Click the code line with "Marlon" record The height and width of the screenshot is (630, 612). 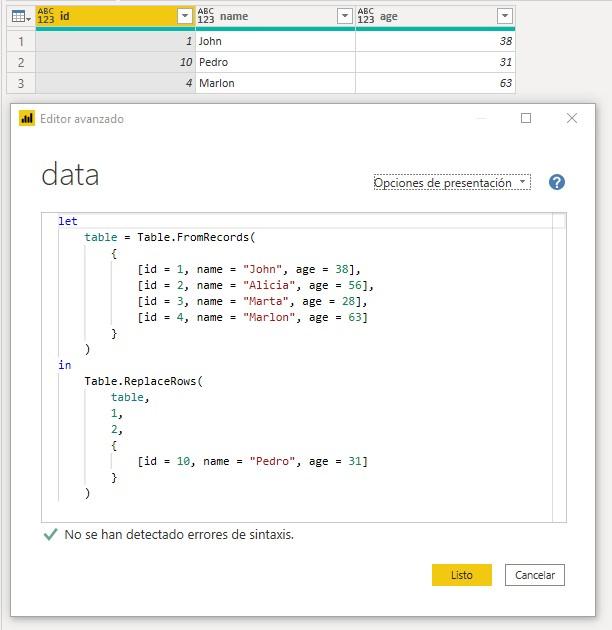[x=252, y=317]
